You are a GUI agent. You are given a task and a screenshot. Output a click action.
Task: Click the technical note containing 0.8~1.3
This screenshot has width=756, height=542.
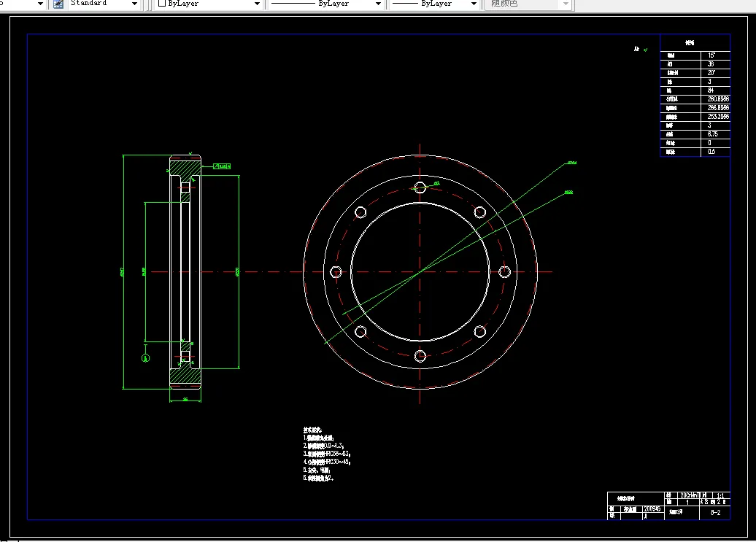[323, 446]
